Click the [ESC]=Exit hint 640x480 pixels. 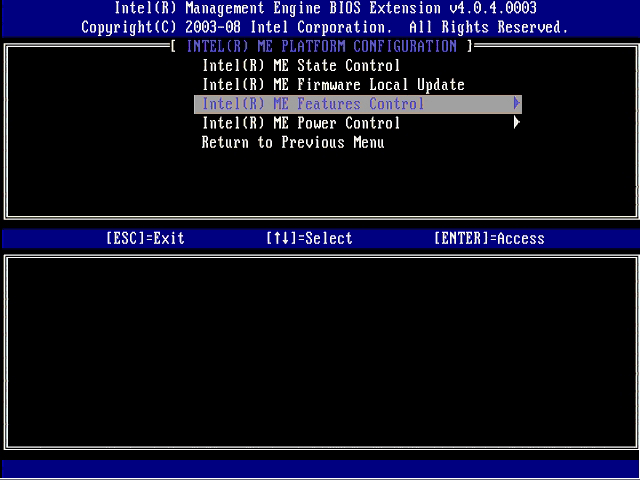pyautogui.click(x=145, y=238)
